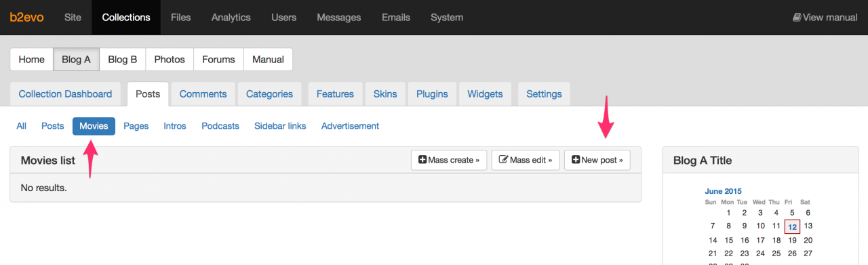Select the Movies filter pill
This screenshot has width=868, height=265.
pos(94,126)
